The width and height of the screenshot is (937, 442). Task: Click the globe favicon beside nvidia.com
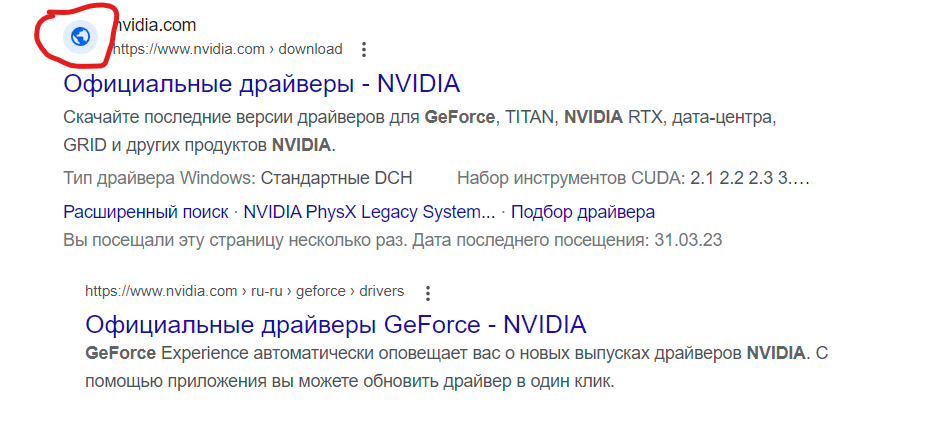pos(81,37)
